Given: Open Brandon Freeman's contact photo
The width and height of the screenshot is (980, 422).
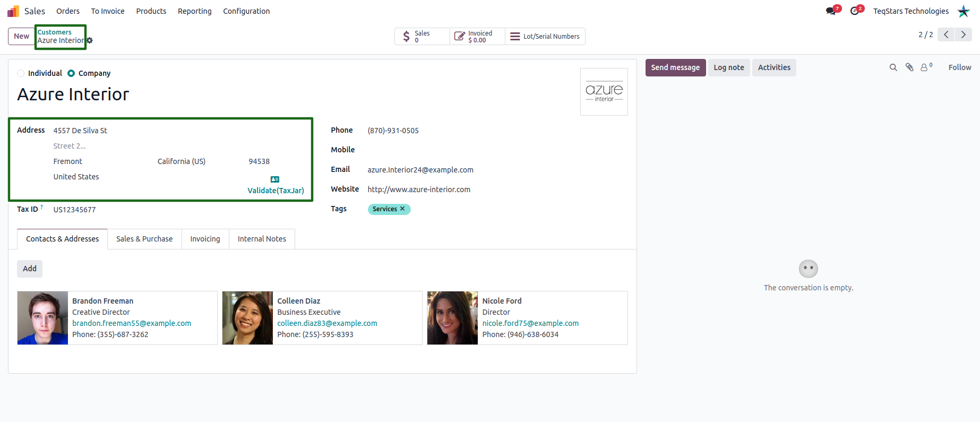Looking at the screenshot, I should pos(42,318).
